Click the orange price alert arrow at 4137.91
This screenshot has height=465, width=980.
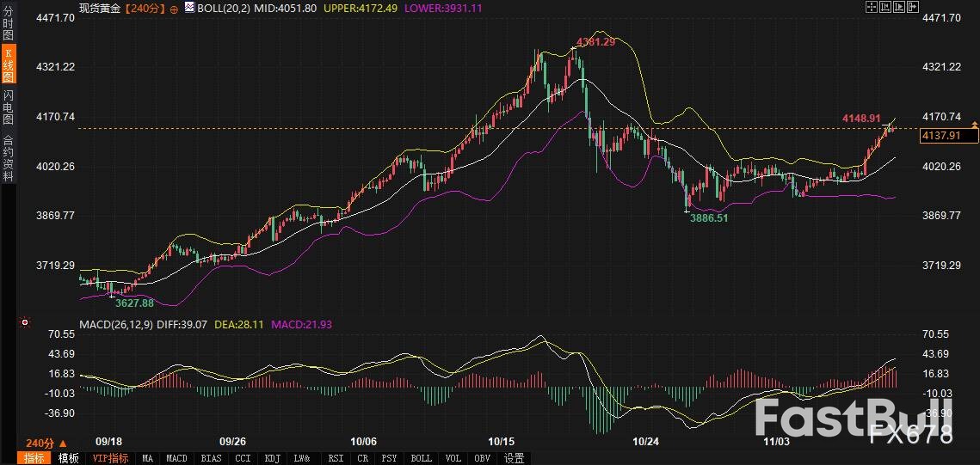tap(974, 126)
